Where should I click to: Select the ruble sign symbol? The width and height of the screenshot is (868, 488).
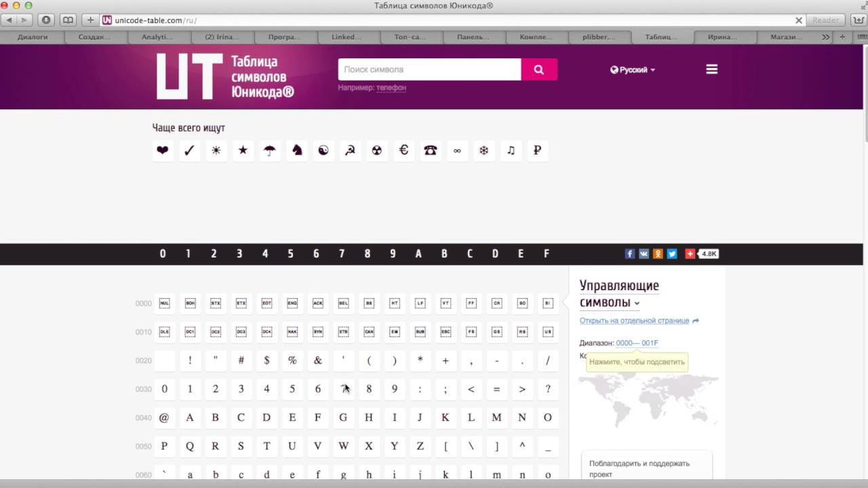pos(538,150)
